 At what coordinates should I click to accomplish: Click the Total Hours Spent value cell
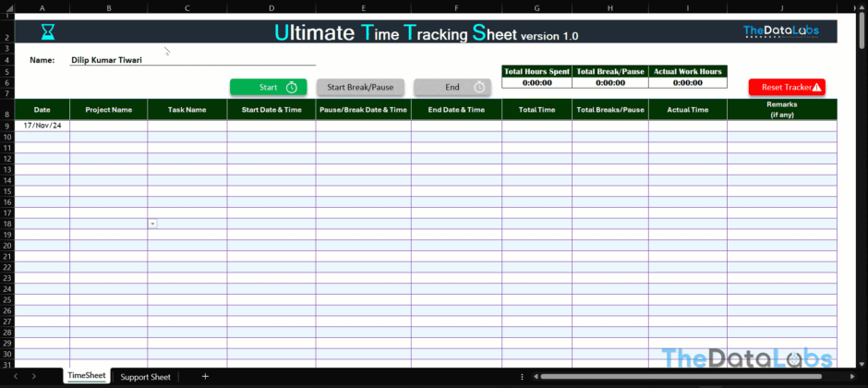(536, 82)
